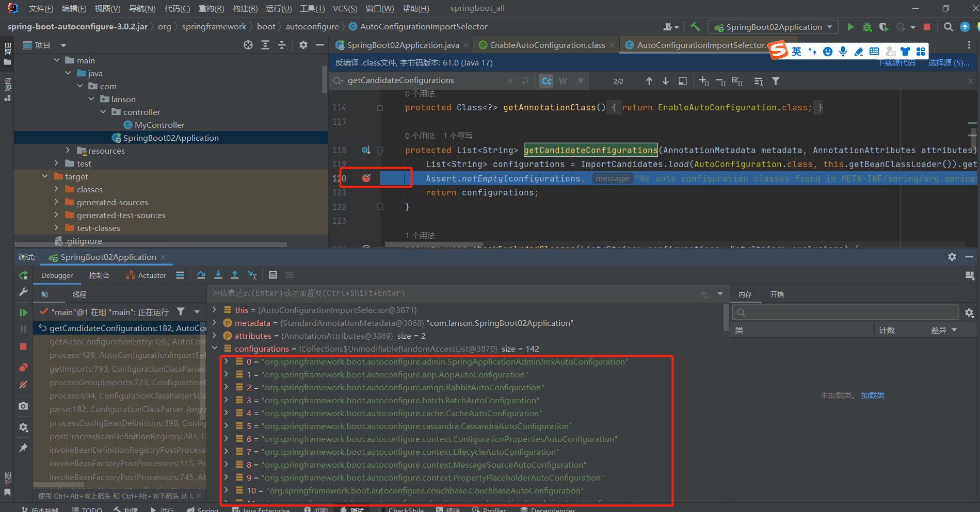Toggle search in selection icon
Image resolution: width=980 pixels, height=512 pixels.
tap(682, 81)
